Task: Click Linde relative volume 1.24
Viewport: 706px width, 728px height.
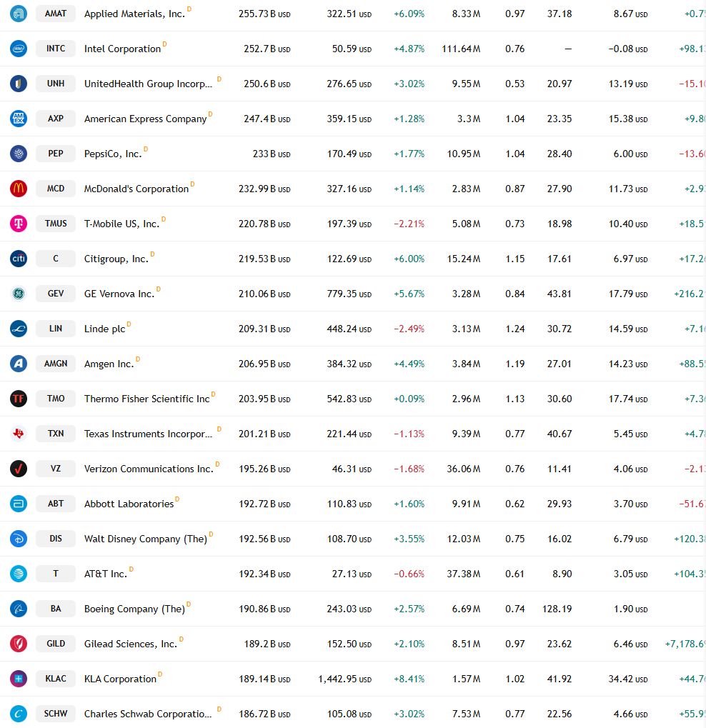Action: point(515,329)
